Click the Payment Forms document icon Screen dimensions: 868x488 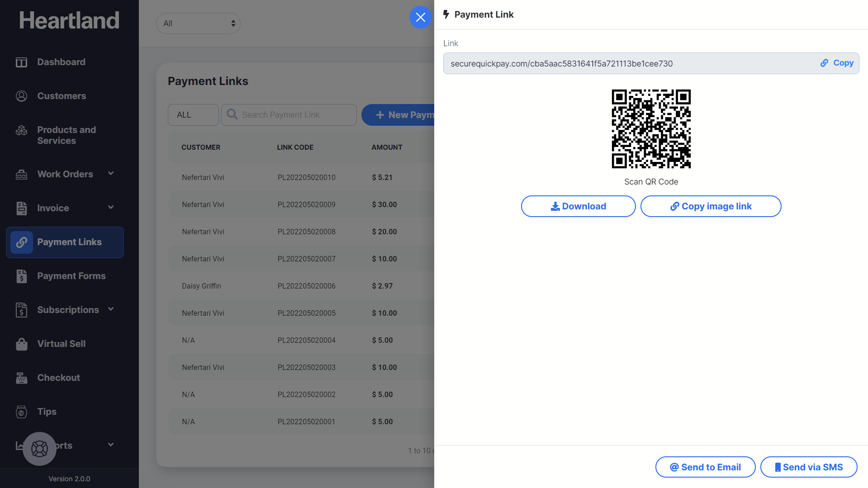coord(21,276)
